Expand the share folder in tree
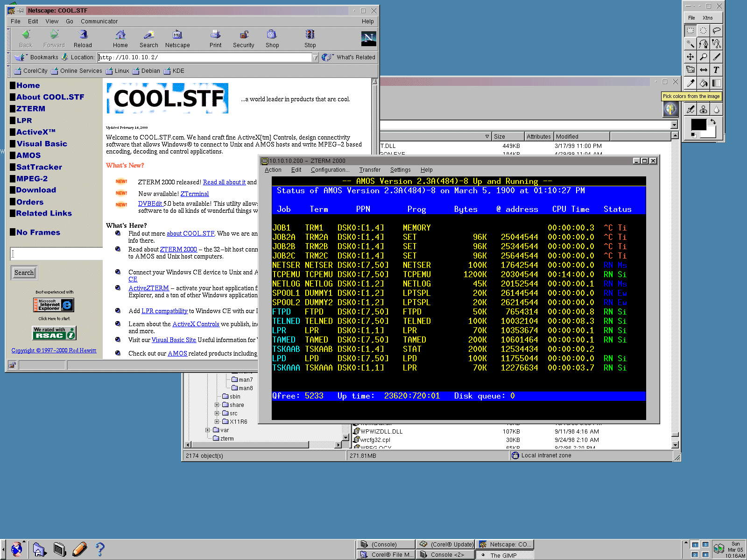 click(217, 405)
